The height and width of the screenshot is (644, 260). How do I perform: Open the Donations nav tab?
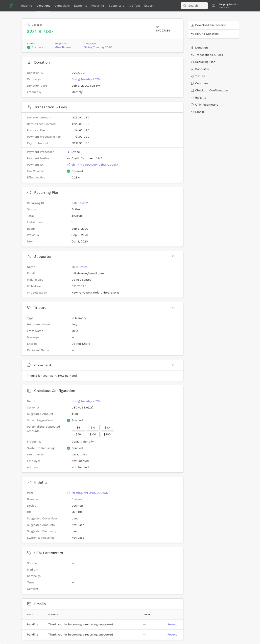pyautogui.click(x=43, y=5)
